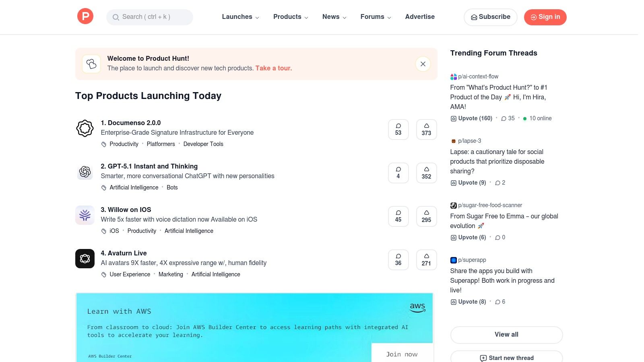Follow the Take a tour link
The image size is (644, 362).
click(274, 68)
